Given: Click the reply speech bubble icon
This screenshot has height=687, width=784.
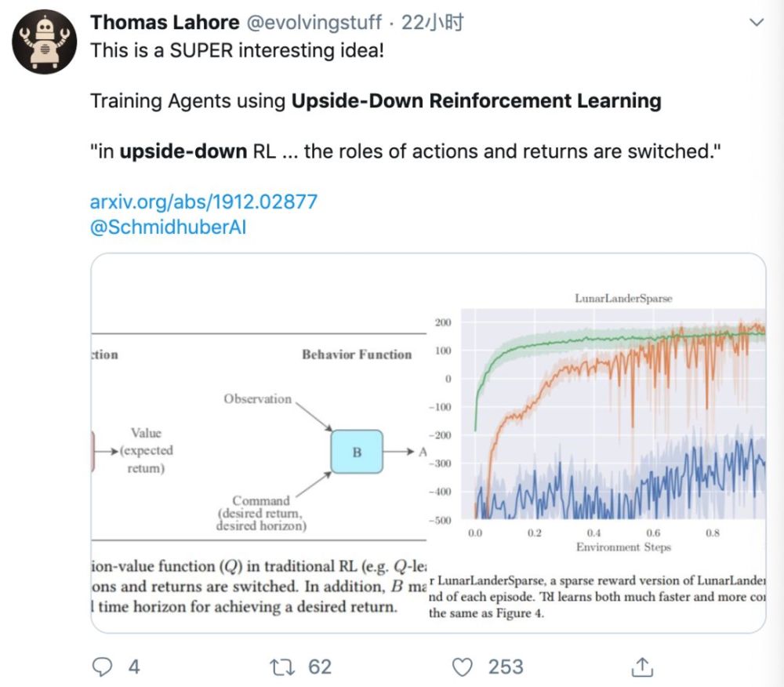Looking at the screenshot, I should pos(103,667).
